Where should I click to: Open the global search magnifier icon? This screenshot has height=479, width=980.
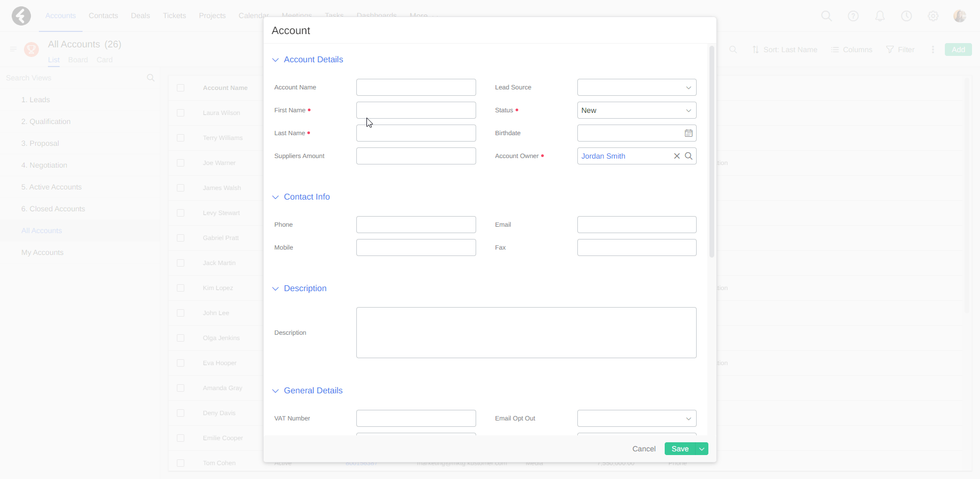[827, 16]
